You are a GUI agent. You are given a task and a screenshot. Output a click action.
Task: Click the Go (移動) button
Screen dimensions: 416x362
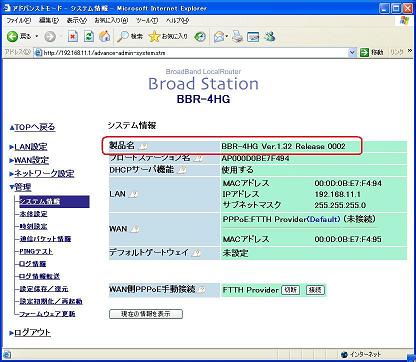click(x=372, y=52)
